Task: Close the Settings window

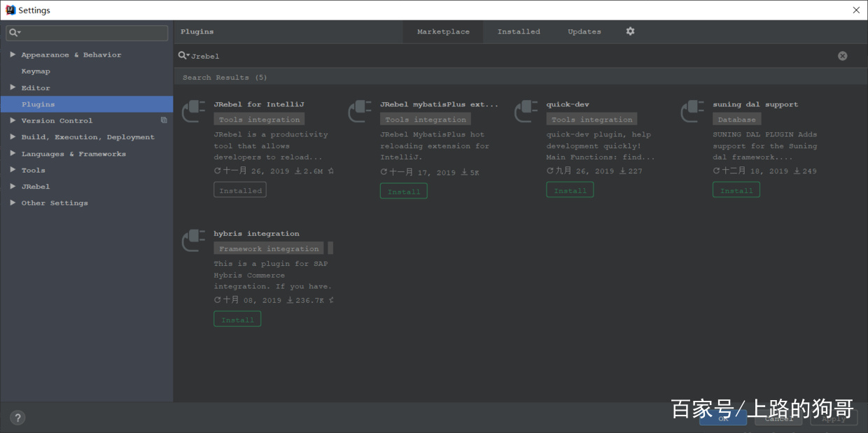Action: click(x=856, y=10)
